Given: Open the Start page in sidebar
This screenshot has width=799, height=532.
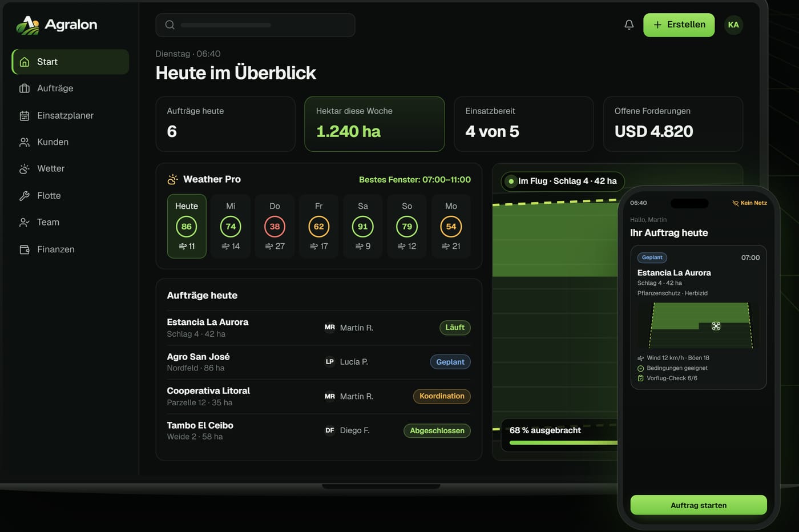Looking at the screenshot, I should click(71, 62).
